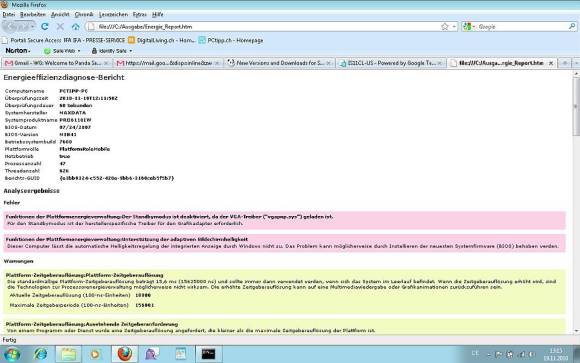Expand the Safe Web dropdown arrow
Screen dimensions: 580x363
click(79, 51)
